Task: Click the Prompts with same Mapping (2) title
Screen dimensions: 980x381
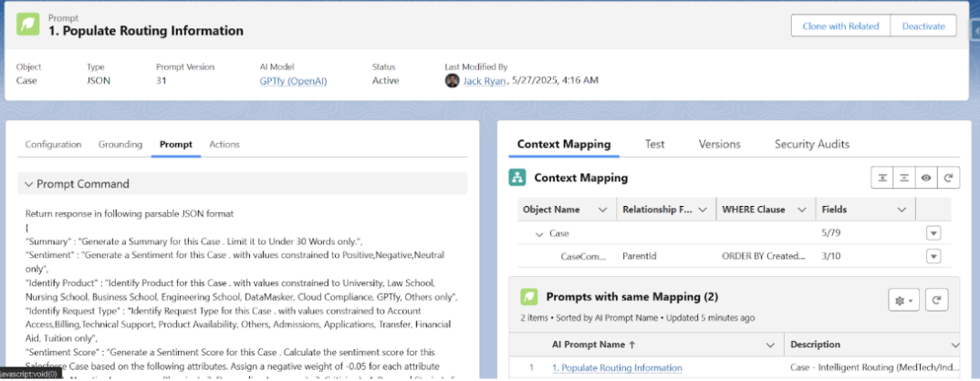Action: click(x=631, y=296)
